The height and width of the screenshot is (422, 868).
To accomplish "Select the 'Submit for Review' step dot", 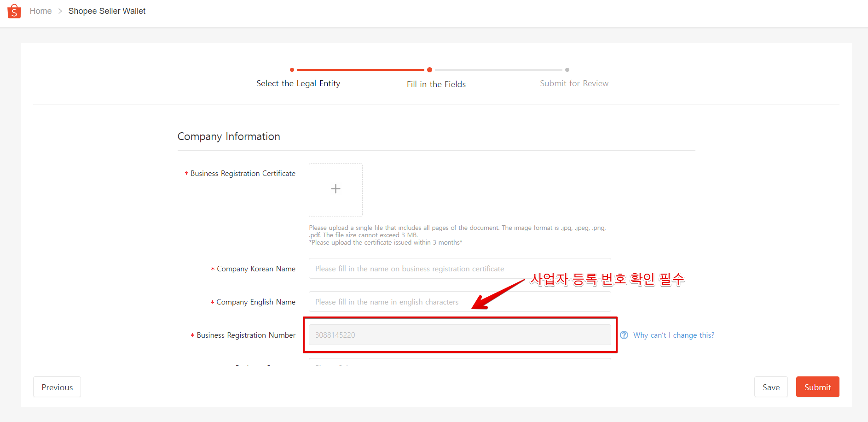I will point(567,70).
